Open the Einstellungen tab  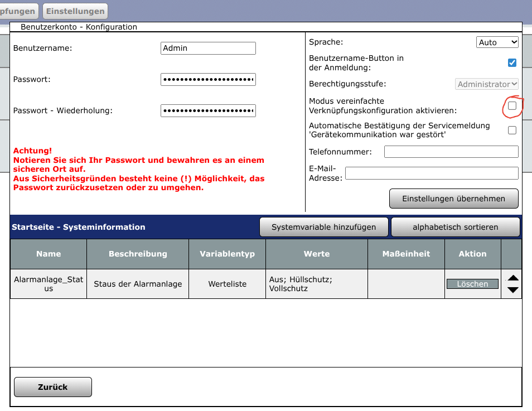75,11
